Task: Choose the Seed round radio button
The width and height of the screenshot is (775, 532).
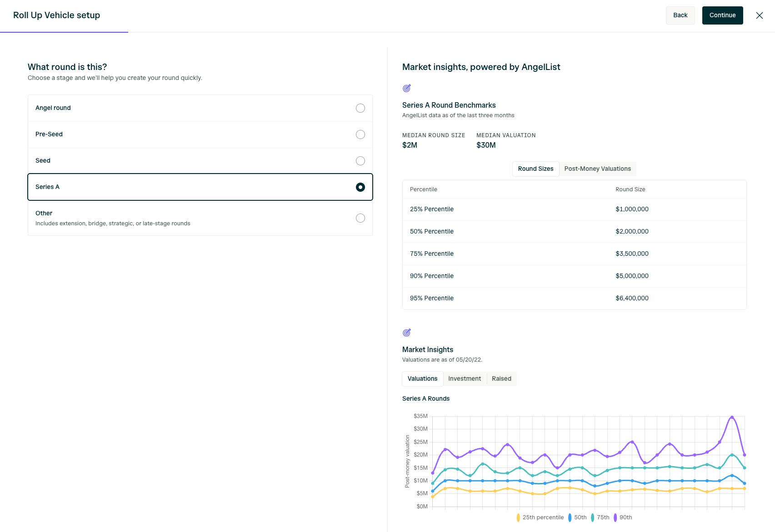Action: pyautogui.click(x=360, y=161)
